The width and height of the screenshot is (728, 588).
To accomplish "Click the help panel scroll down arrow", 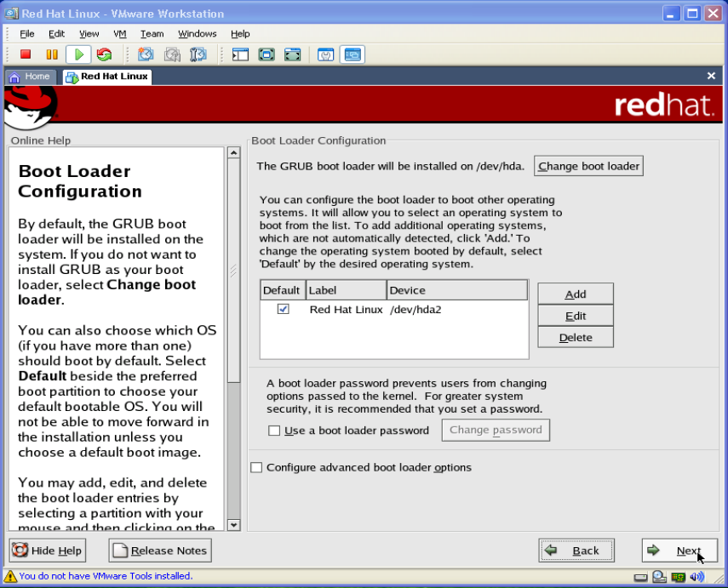I will pyautogui.click(x=234, y=525).
